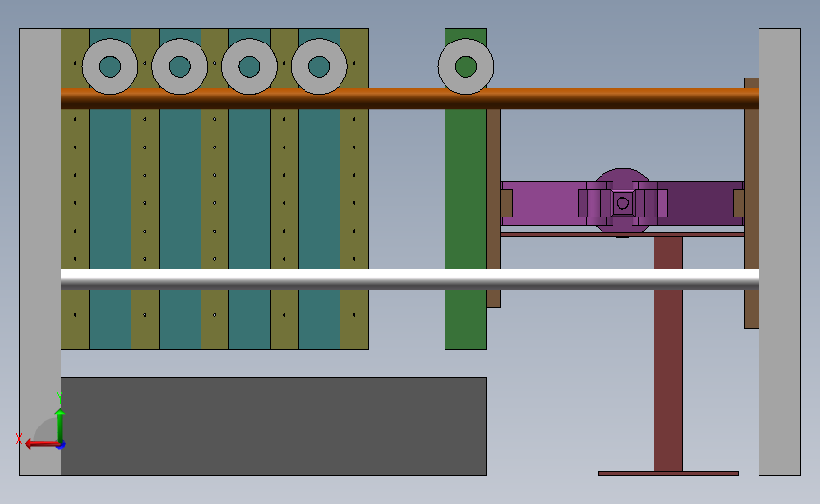Pick the brown bracket beside the green plate
Screen dimensions: 820x504
494,208
